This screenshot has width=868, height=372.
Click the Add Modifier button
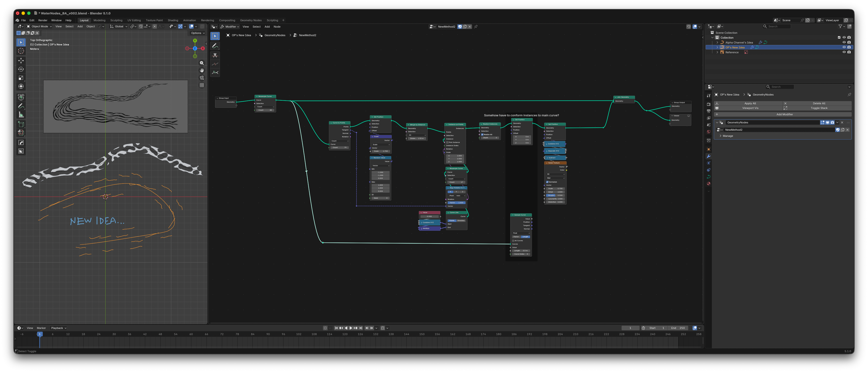pos(782,115)
